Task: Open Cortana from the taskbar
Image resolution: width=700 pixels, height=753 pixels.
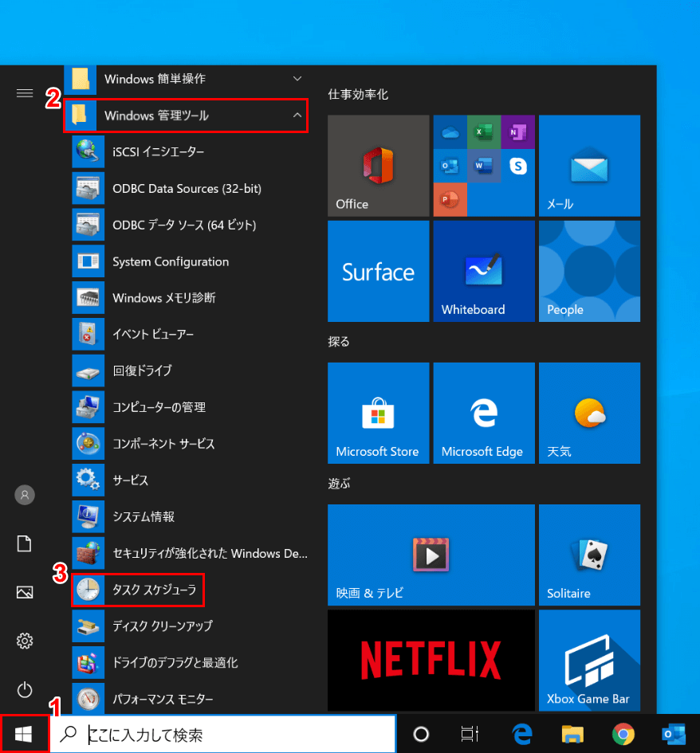Action: point(421,734)
